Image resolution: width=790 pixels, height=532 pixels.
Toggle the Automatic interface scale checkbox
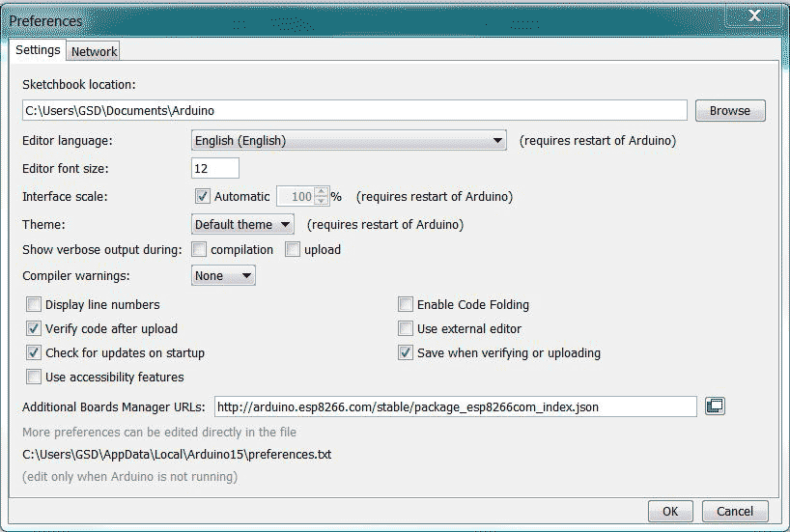click(202, 196)
